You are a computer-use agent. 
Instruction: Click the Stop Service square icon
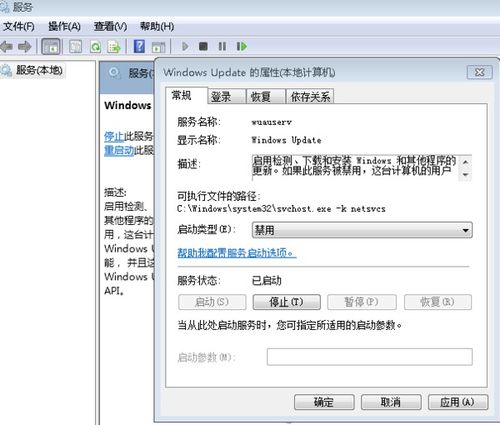203,46
